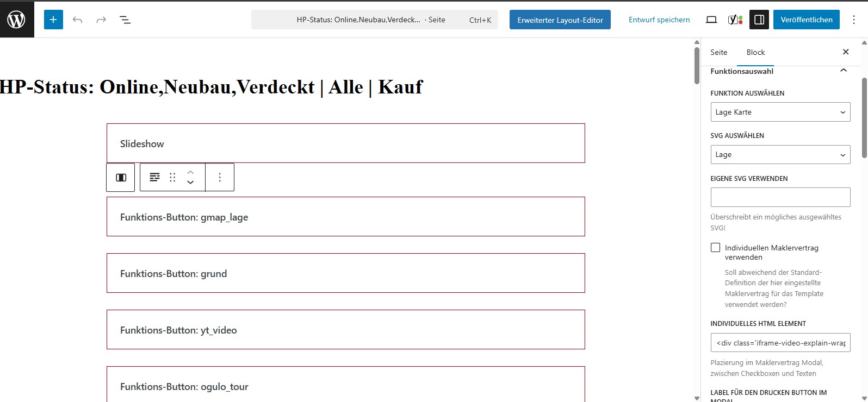868x402 pixels.
Task: Click the Veröffentlichen button
Action: coord(807,20)
